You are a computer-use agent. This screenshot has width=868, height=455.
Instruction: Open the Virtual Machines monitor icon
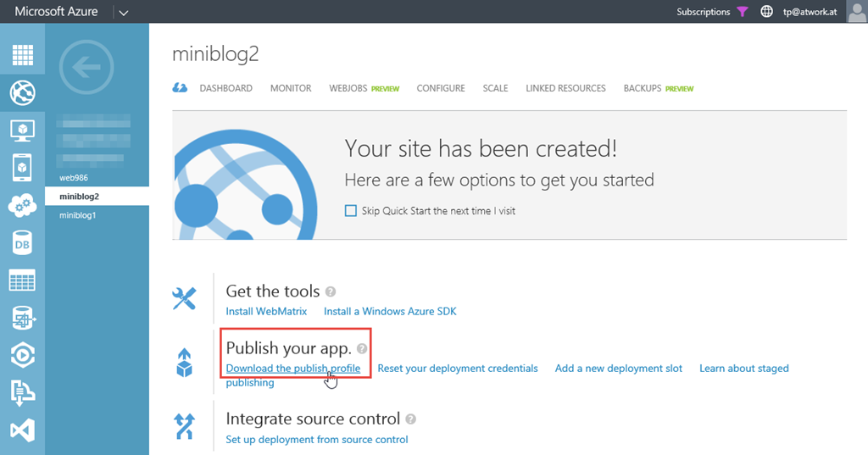click(23, 130)
